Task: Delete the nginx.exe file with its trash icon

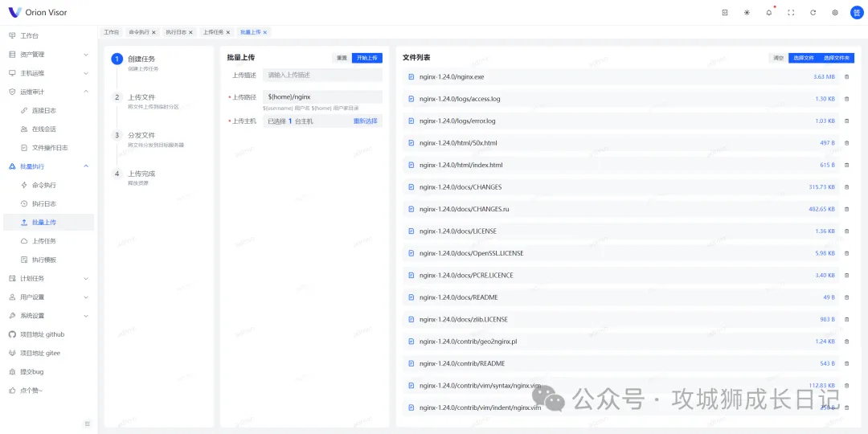Action: (846, 77)
